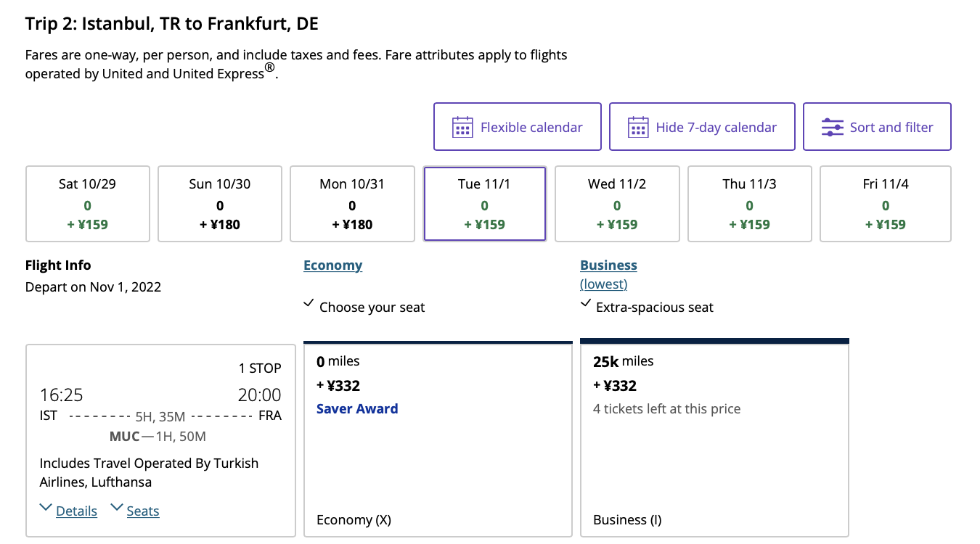Click the Hide 7-day calendar icon
The height and width of the screenshot is (544, 980).
(x=638, y=127)
